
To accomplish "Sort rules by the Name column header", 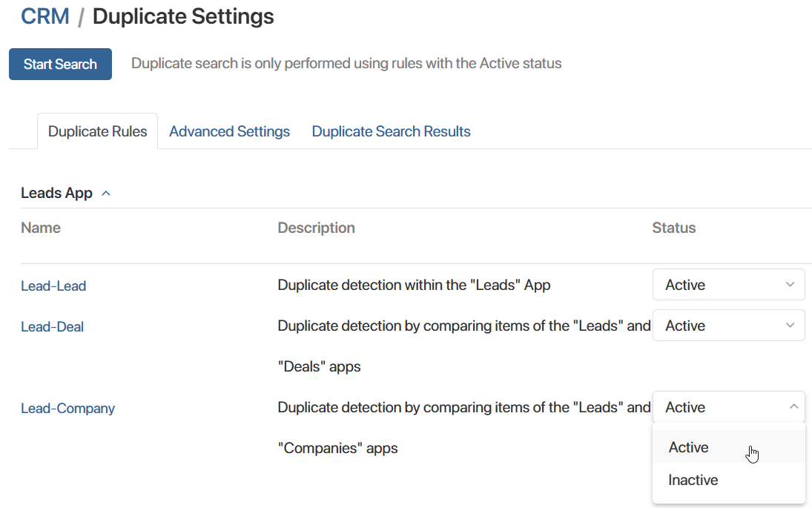I will pyautogui.click(x=41, y=228).
